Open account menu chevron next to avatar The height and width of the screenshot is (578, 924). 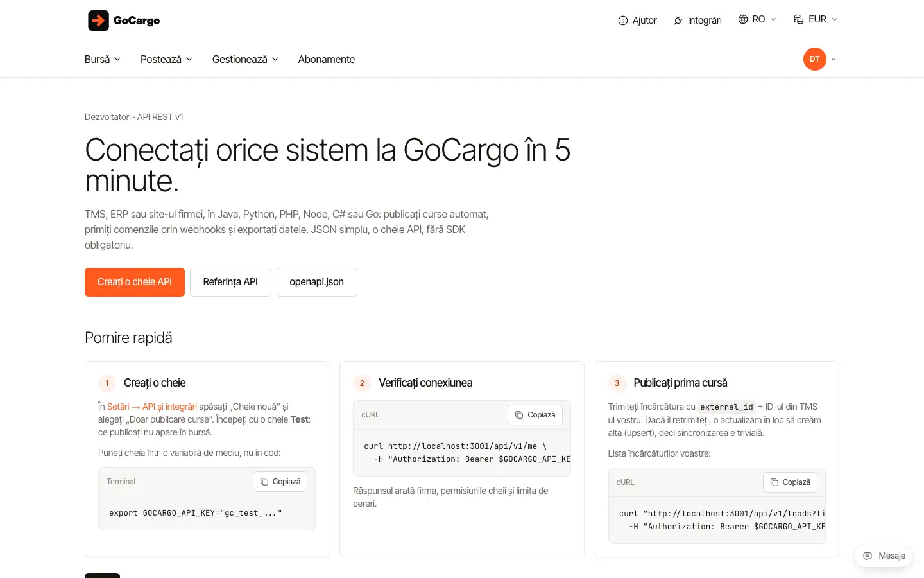[834, 59]
